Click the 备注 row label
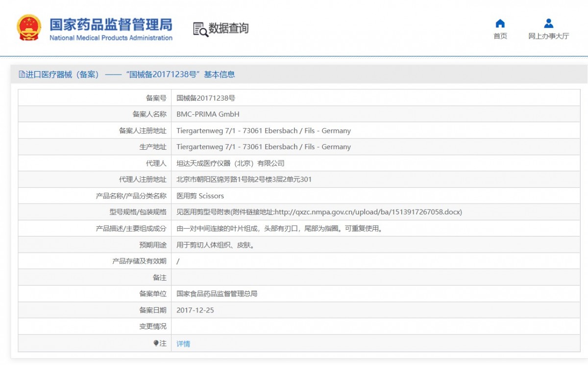The image size is (588, 365). tap(160, 278)
